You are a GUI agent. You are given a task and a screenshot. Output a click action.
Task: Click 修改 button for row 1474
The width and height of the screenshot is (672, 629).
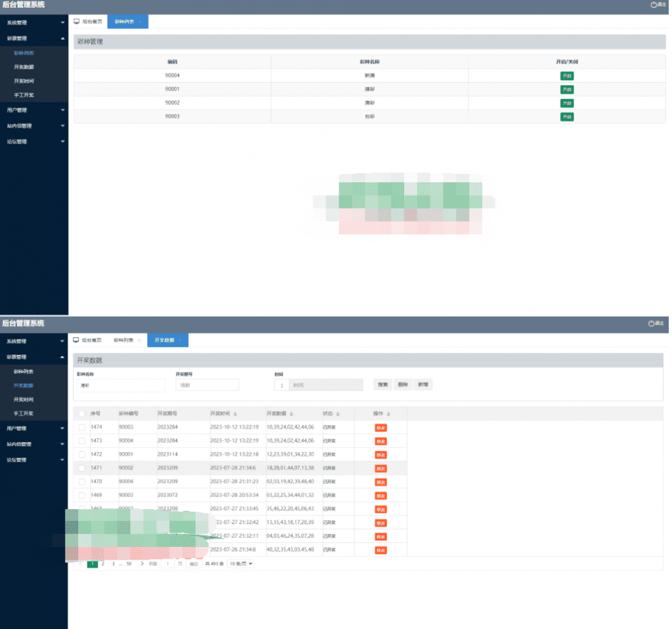click(381, 428)
